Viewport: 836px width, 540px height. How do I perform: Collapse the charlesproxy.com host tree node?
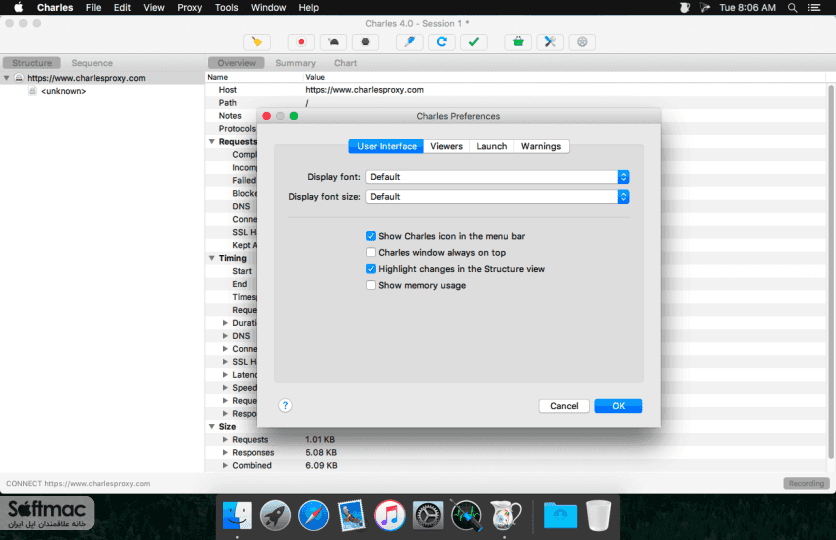(x=6, y=78)
